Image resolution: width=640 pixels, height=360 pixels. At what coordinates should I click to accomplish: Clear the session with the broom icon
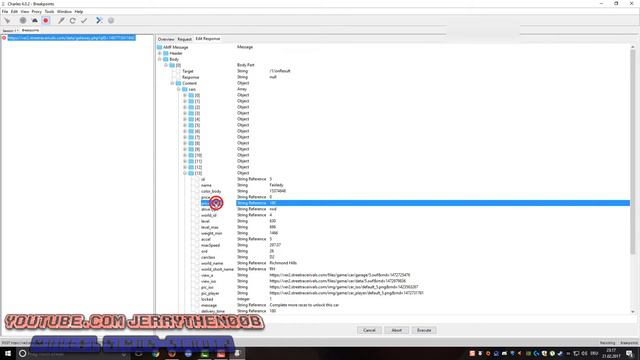click(7, 20)
